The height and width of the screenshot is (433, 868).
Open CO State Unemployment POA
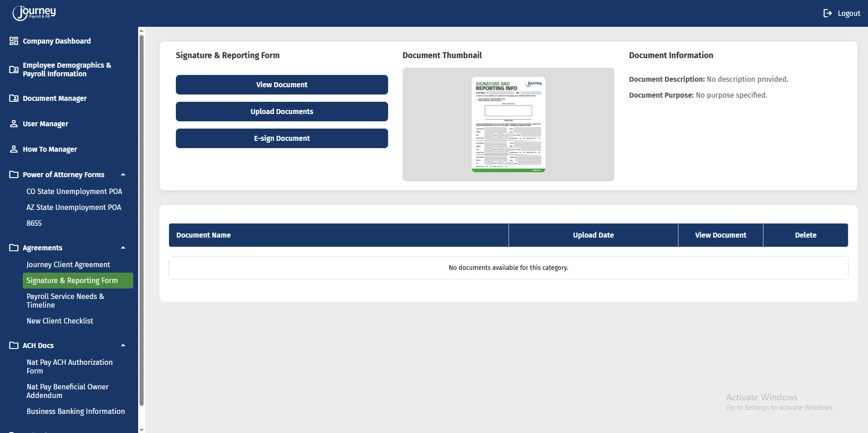click(74, 191)
